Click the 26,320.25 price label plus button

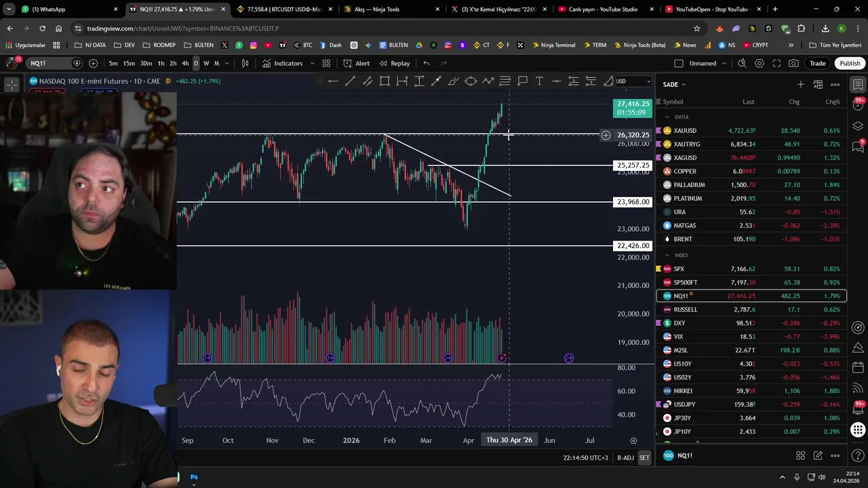pos(606,135)
